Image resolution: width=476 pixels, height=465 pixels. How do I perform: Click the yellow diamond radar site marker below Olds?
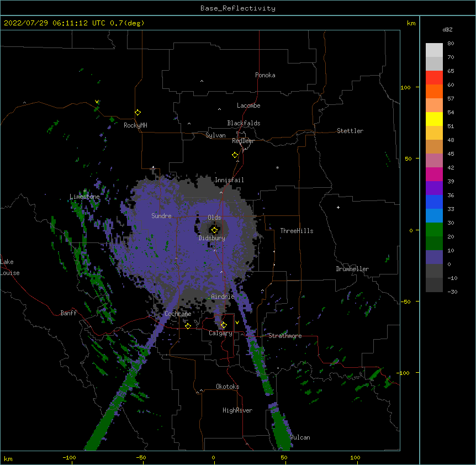(215, 230)
